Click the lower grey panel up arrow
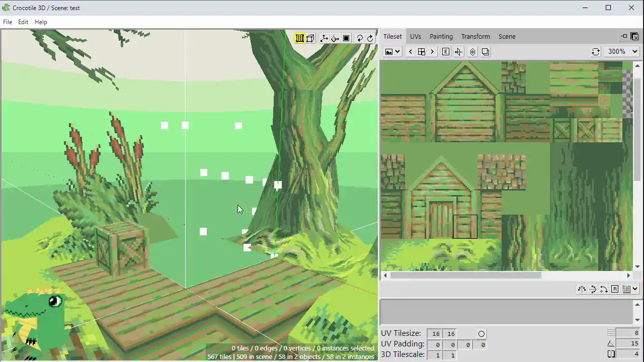Viewport: 644px width, 362px height. 638,304
